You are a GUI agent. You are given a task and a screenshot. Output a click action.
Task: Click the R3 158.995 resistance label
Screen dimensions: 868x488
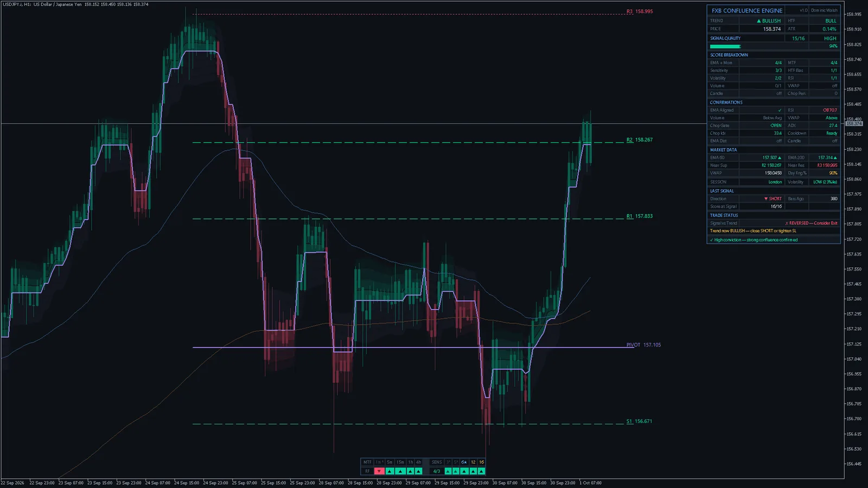tap(640, 11)
